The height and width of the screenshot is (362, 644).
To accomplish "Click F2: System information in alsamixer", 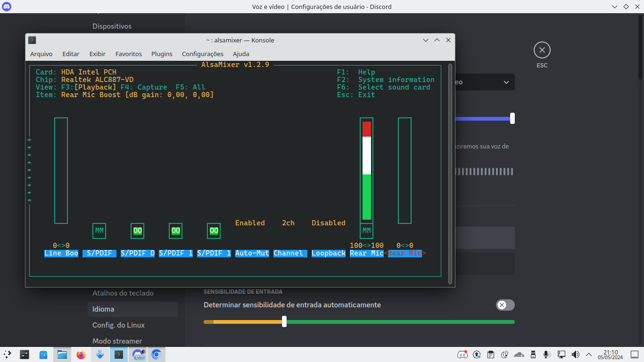I will click(x=386, y=80).
